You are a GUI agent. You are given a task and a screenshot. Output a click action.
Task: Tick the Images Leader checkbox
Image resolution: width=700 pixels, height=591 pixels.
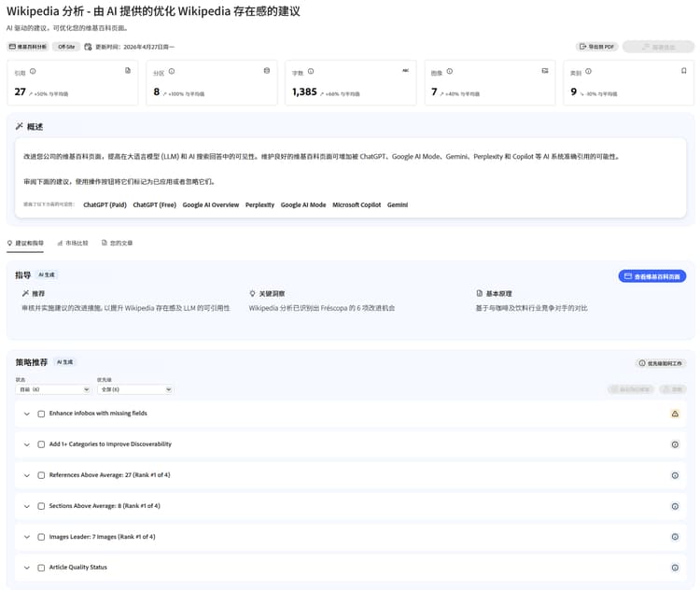(41, 537)
